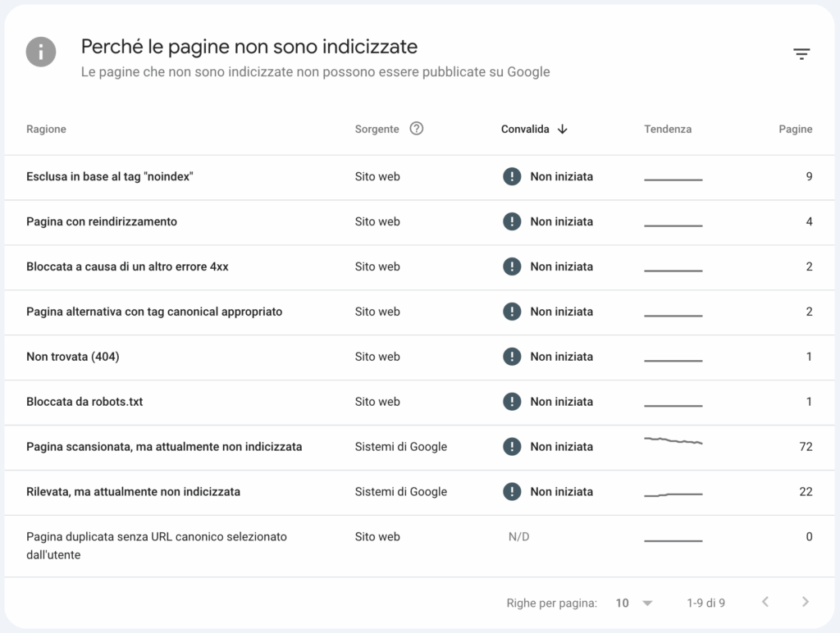The image size is (840, 633).
Task: Click the exclamation icon on Rilevata, ma non indicizzata
Action: (512, 491)
